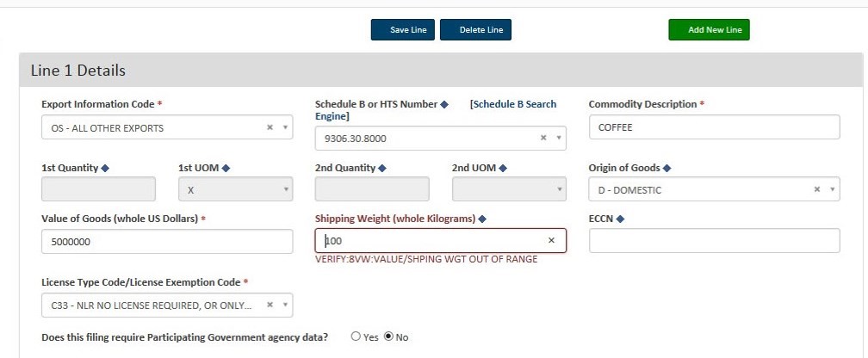The width and height of the screenshot is (868, 358).
Task: Click the 1st Quantity help diamond icon
Action: point(105,168)
